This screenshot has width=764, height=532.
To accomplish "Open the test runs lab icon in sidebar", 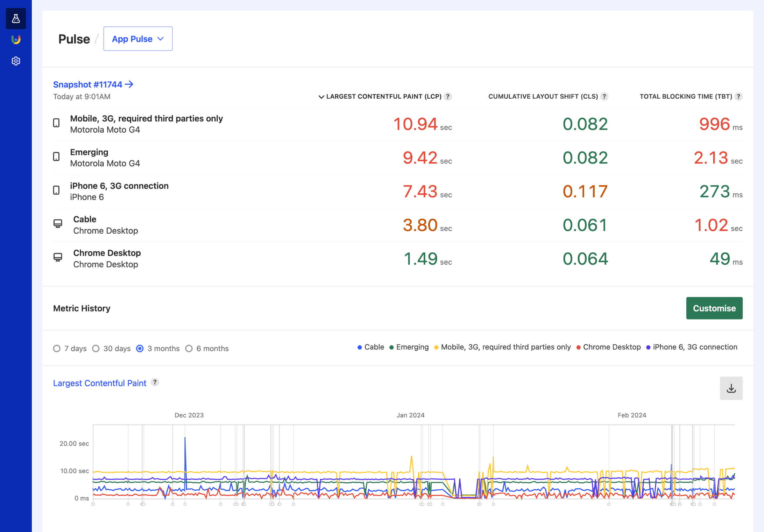I will tap(16, 19).
